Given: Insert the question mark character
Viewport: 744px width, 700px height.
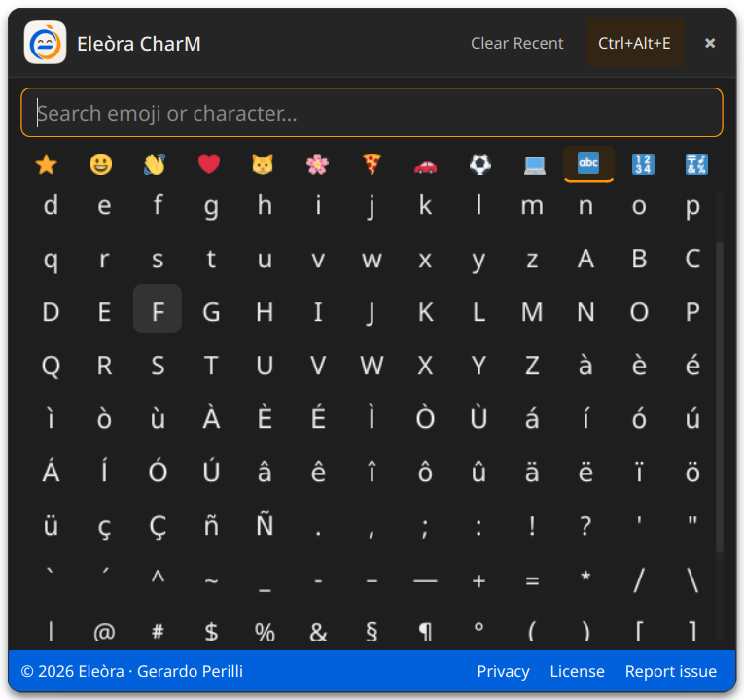Looking at the screenshot, I should click(585, 526).
